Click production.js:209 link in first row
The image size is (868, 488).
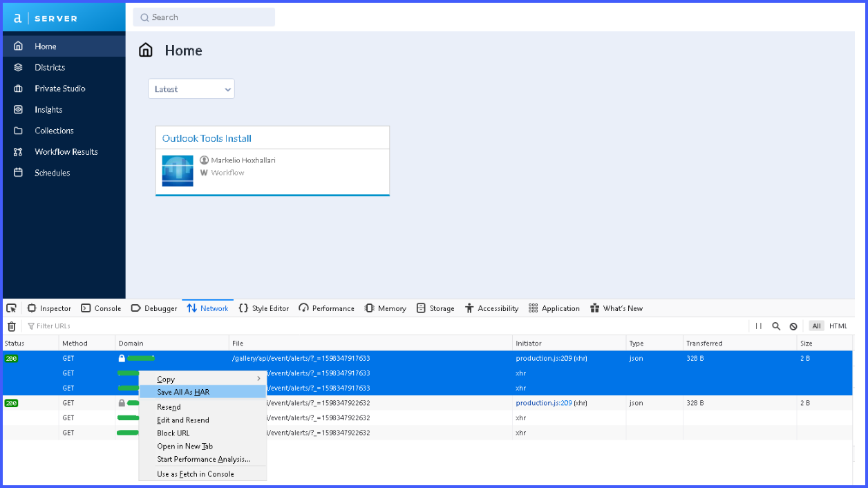click(544, 359)
